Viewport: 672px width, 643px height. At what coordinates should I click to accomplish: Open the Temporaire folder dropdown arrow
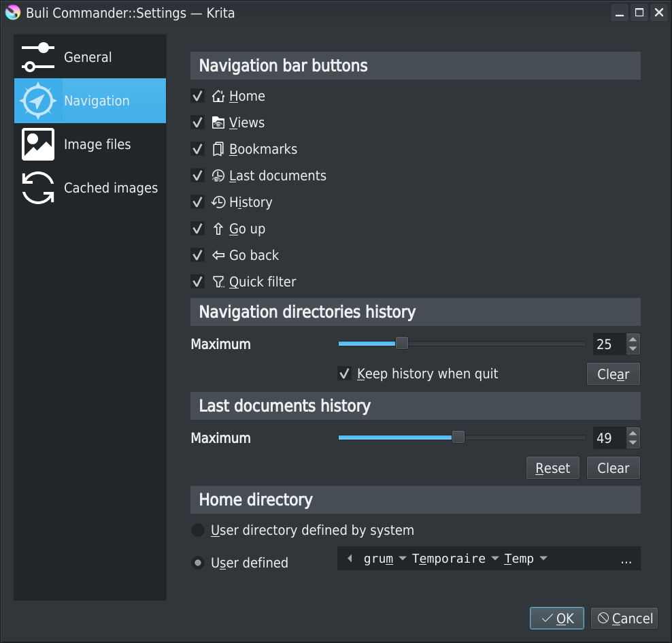tap(495, 559)
